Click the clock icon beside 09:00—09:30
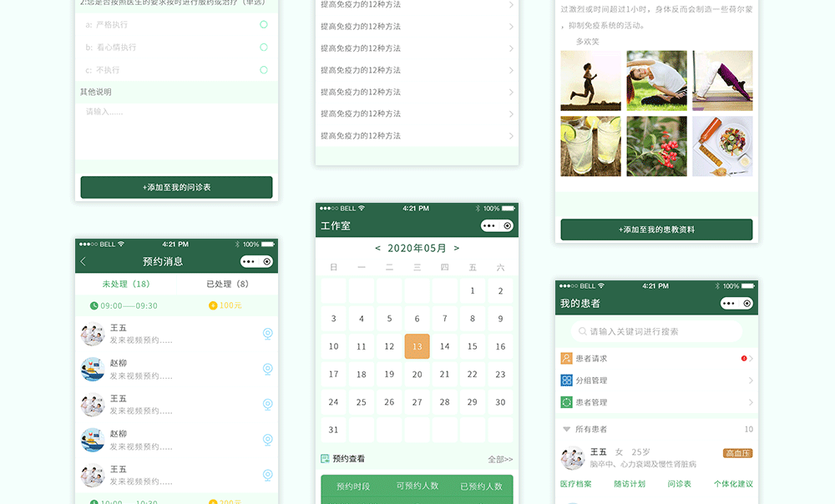This screenshot has width=835, height=504. (x=94, y=305)
